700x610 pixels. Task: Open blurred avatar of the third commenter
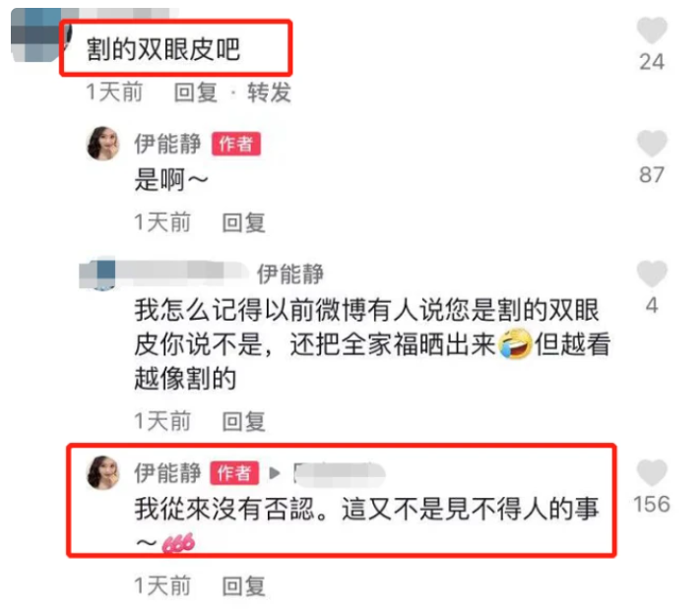(97, 274)
